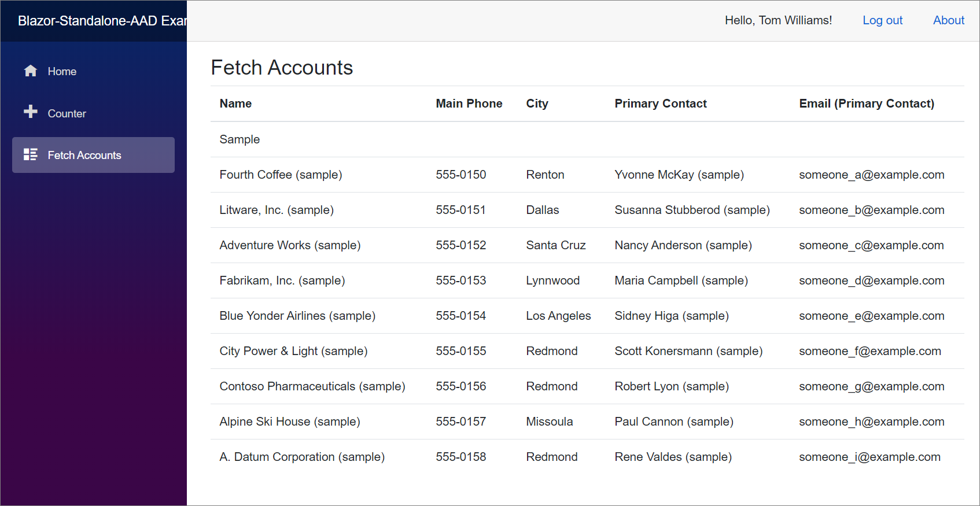
Task: Click the Primary Contact column header
Action: click(660, 104)
